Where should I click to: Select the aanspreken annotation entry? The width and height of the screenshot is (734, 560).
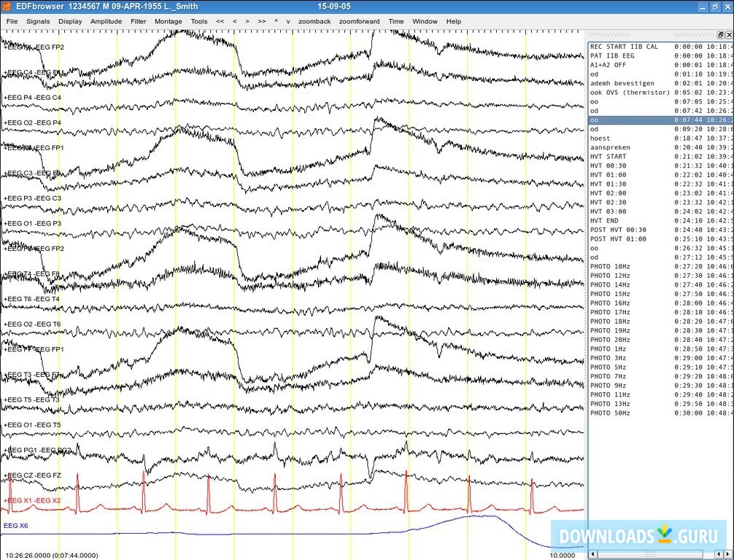610,147
